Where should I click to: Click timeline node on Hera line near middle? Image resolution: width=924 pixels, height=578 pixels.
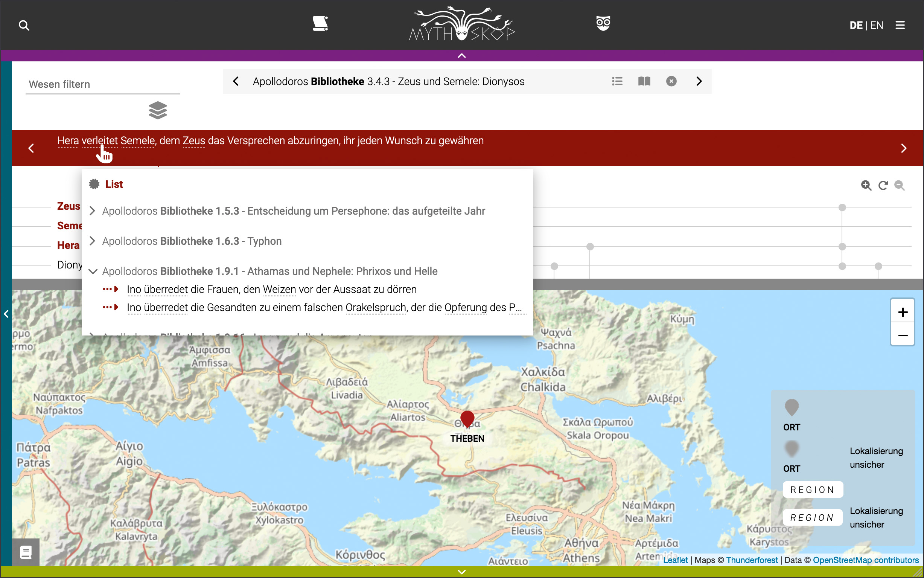[590, 247]
